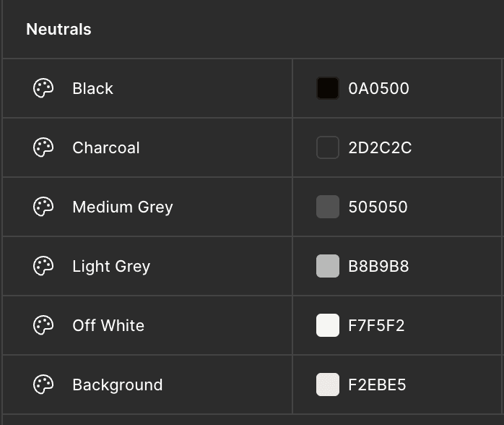Click the Neutrals section header
Image resolution: width=504 pixels, height=425 pixels.
point(58,30)
